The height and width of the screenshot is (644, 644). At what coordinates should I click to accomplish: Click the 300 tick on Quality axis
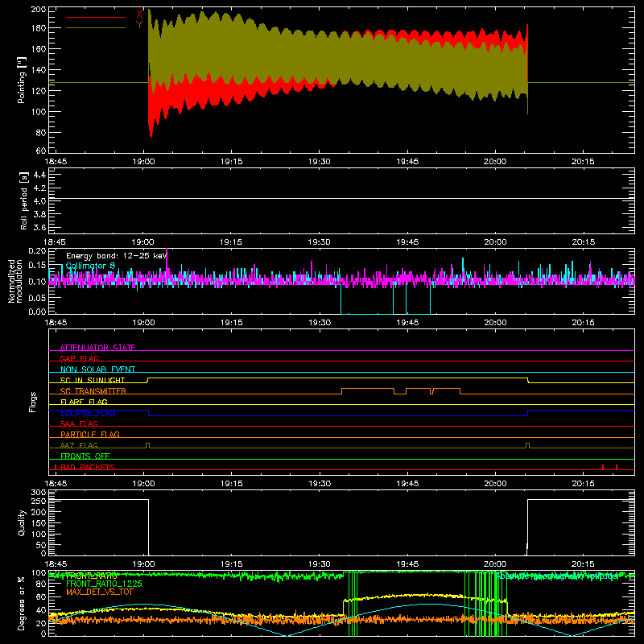coord(39,493)
